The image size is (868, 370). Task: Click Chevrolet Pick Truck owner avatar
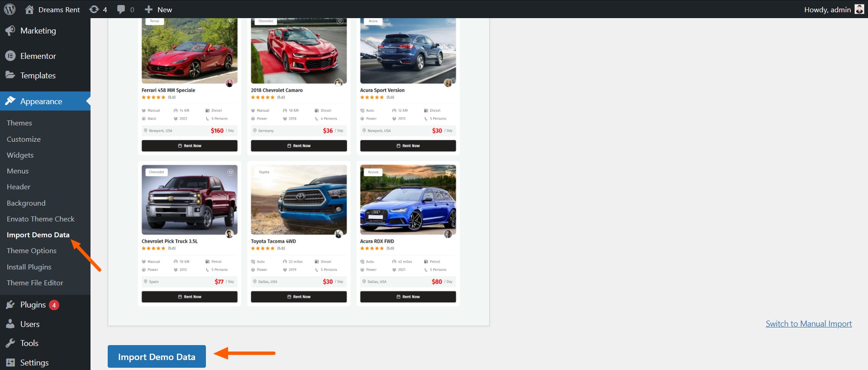click(x=229, y=234)
